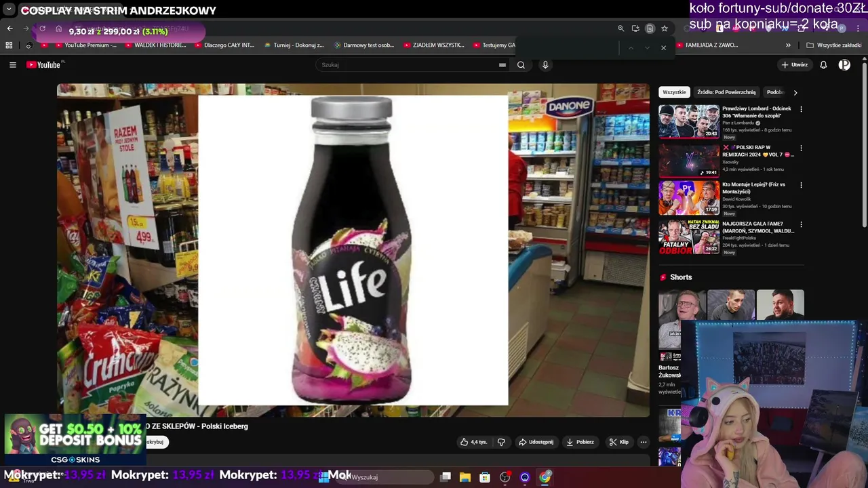Image resolution: width=868 pixels, height=488 pixels.
Task: Create a clip with the Klip button
Action: [619, 442]
